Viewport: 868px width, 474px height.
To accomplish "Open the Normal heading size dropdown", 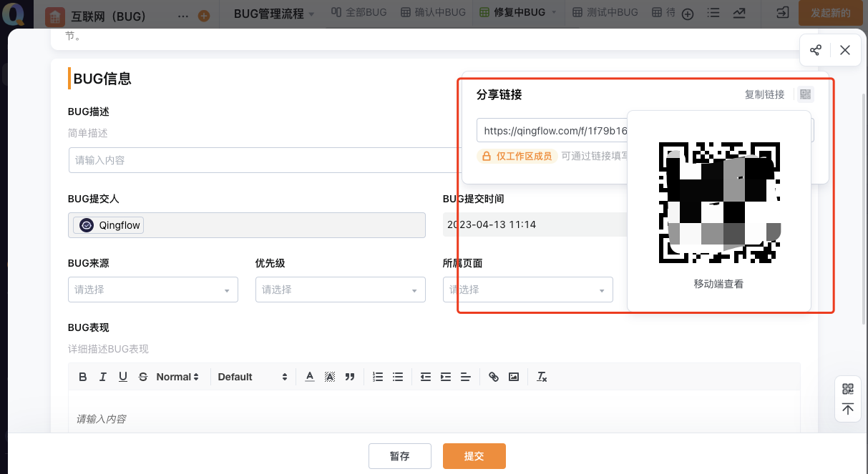I will tap(177, 377).
